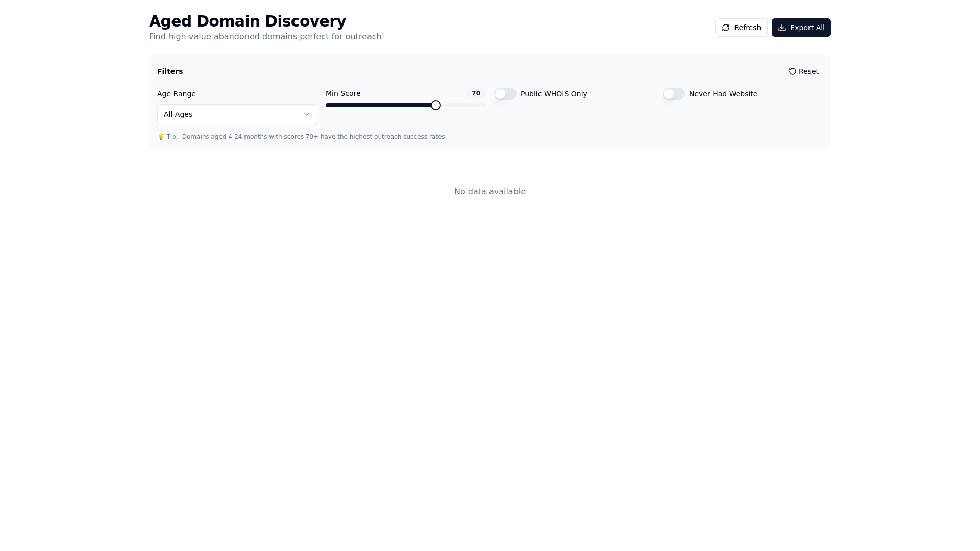
Task: Click the Never Had Website label text
Action: coord(723,94)
